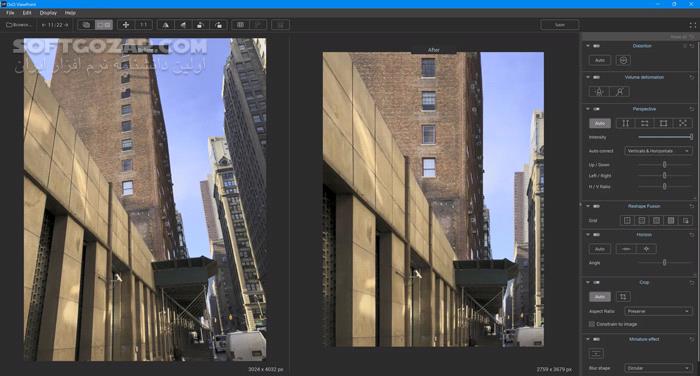Image resolution: width=700 pixels, height=376 pixels.
Task: Click the H / V Ratio slider
Action: 664,186
